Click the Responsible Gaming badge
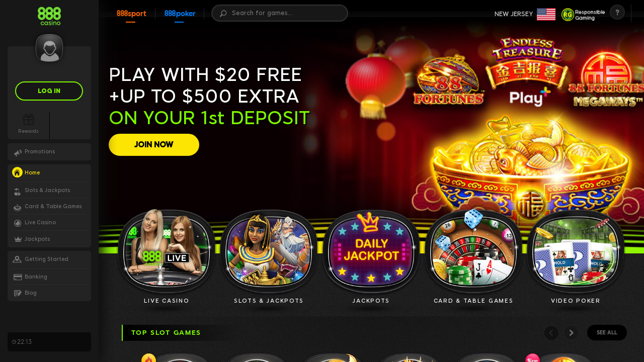 583,15
